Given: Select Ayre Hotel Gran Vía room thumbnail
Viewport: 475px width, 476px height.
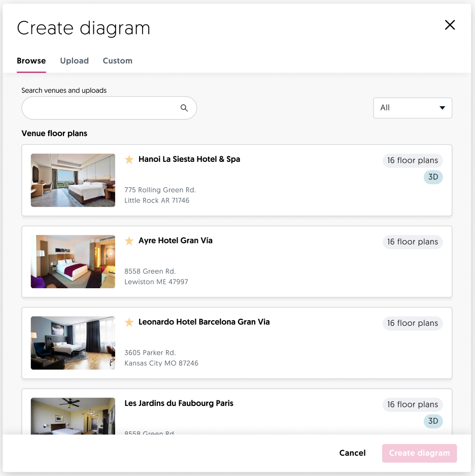Looking at the screenshot, I should [x=73, y=262].
